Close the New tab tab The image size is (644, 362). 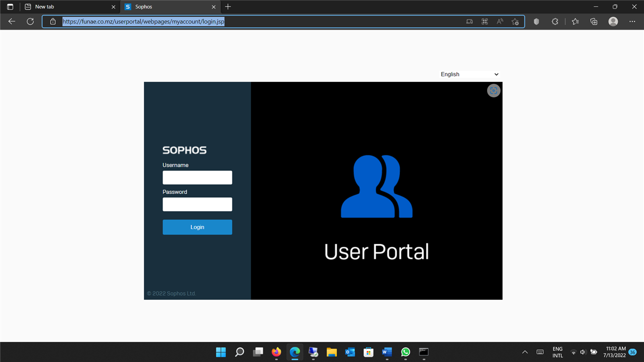(114, 7)
